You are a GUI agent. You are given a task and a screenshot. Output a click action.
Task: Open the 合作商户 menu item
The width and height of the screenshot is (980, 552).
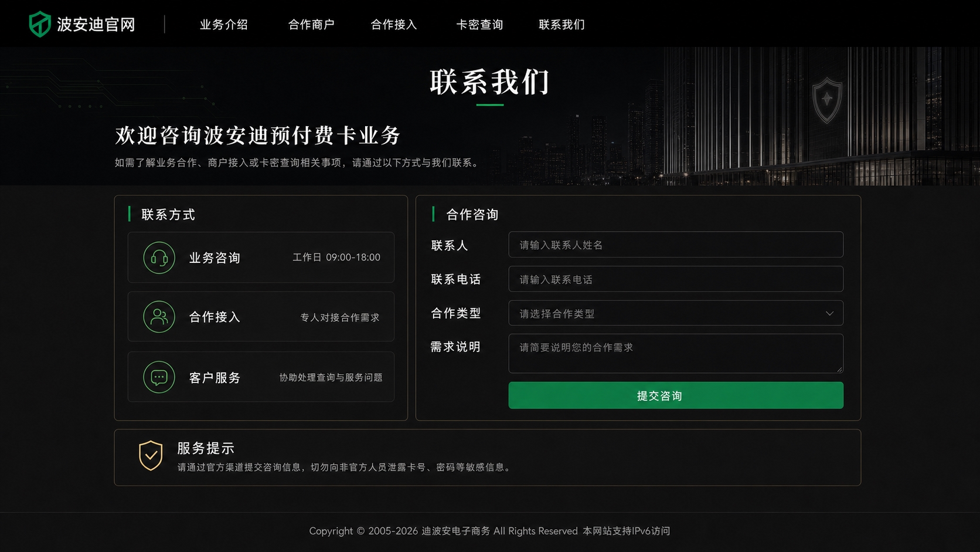click(x=311, y=25)
